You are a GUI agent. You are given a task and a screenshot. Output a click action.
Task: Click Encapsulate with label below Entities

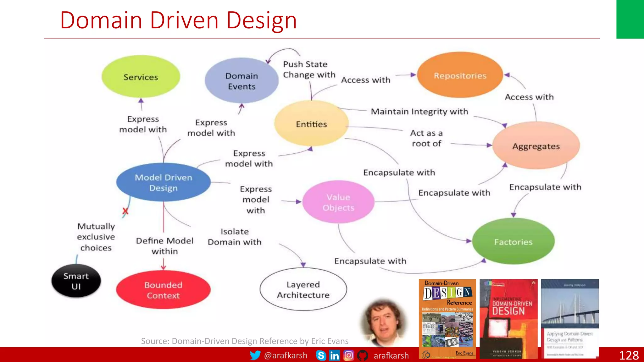pyautogui.click(x=399, y=173)
